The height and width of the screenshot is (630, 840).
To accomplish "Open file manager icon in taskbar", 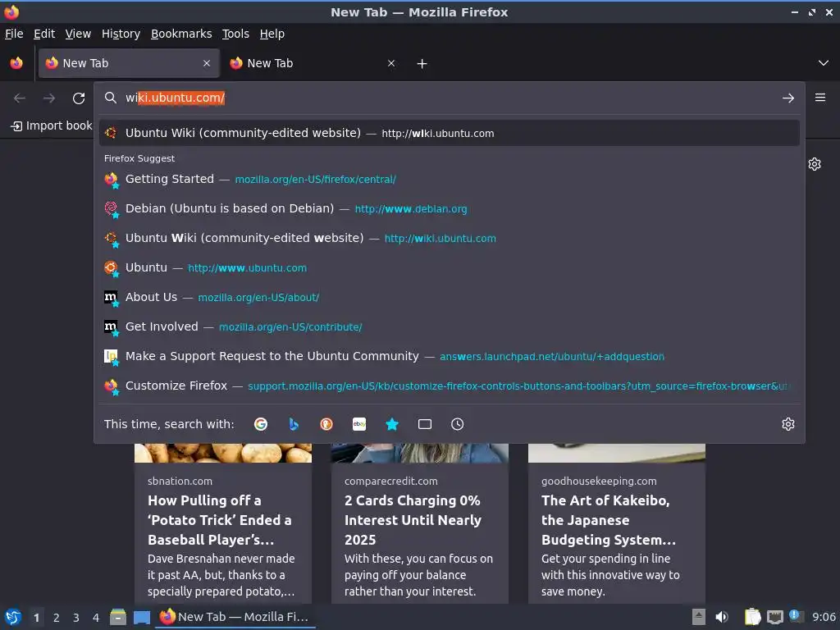I will tap(118, 617).
